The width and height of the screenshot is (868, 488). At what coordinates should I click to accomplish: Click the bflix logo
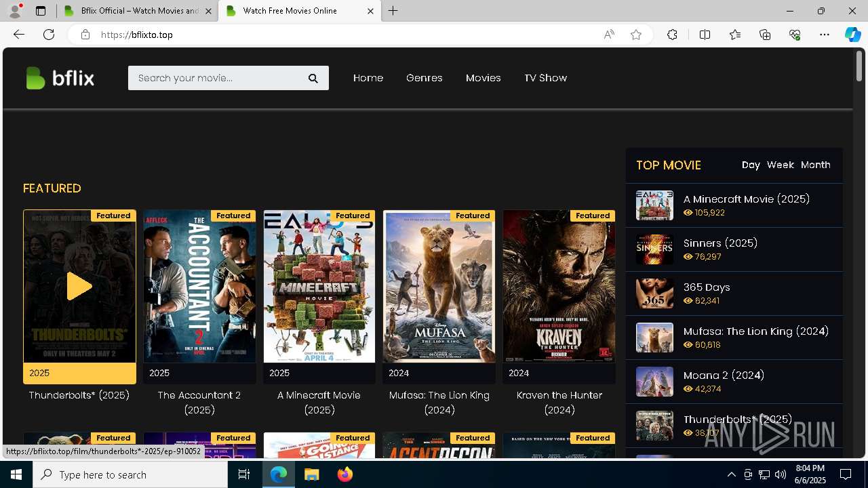60,78
